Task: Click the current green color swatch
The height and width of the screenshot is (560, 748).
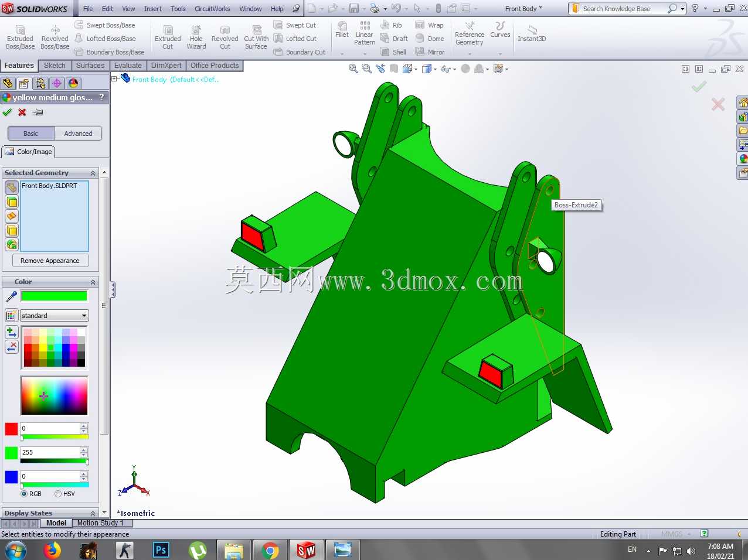Action: 54,296
